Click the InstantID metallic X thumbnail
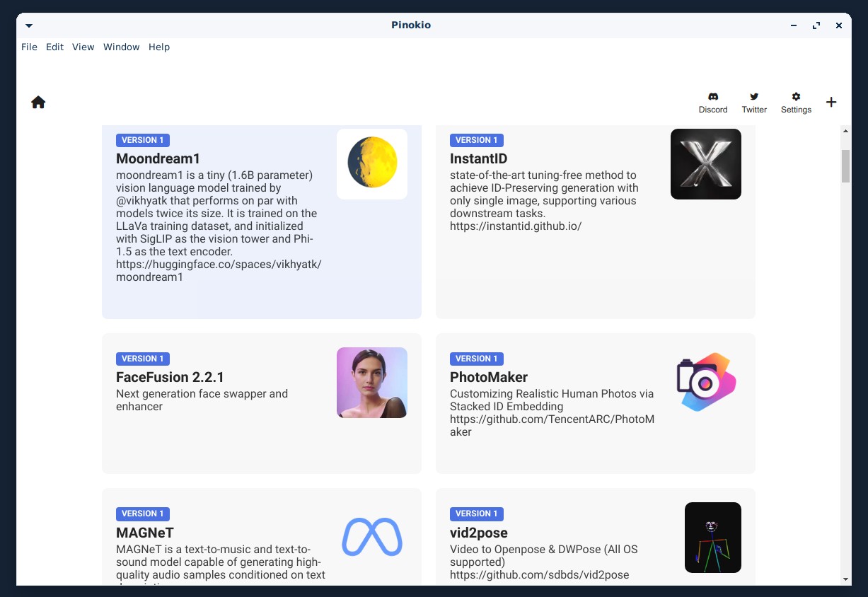This screenshot has height=597, width=868. tap(706, 164)
